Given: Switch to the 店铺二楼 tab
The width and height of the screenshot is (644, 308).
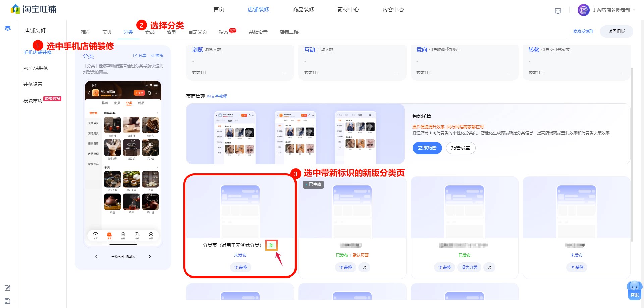Looking at the screenshot, I should click(x=289, y=32).
